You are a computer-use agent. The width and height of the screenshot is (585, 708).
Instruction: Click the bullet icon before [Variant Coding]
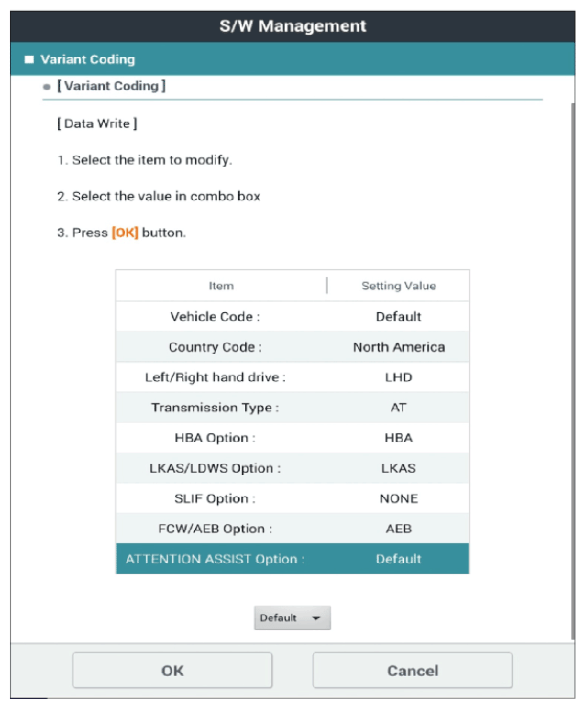(46, 87)
